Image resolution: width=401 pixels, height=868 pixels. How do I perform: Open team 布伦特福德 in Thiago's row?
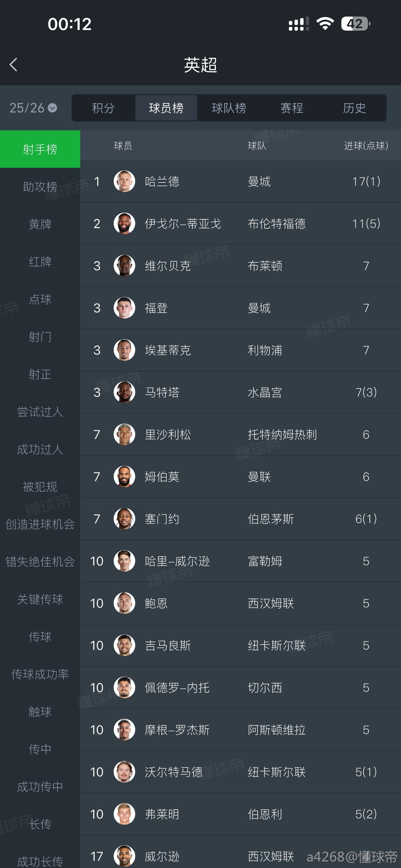click(276, 224)
